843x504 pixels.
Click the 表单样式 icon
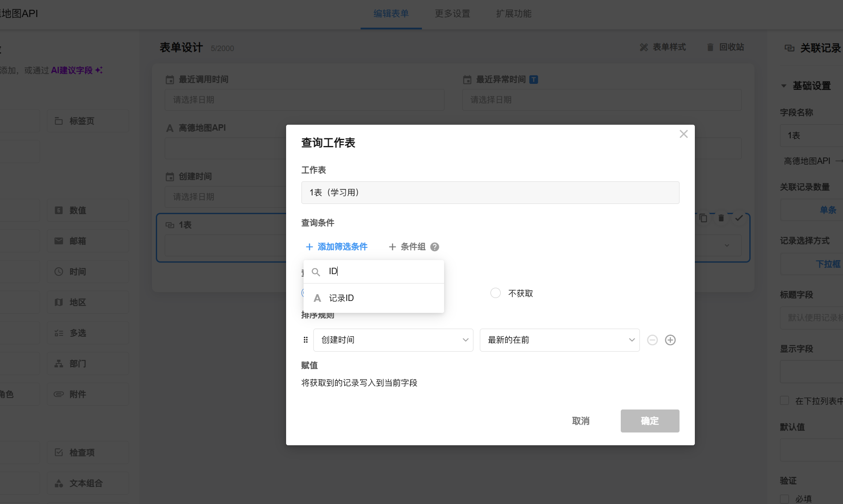(644, 47)
